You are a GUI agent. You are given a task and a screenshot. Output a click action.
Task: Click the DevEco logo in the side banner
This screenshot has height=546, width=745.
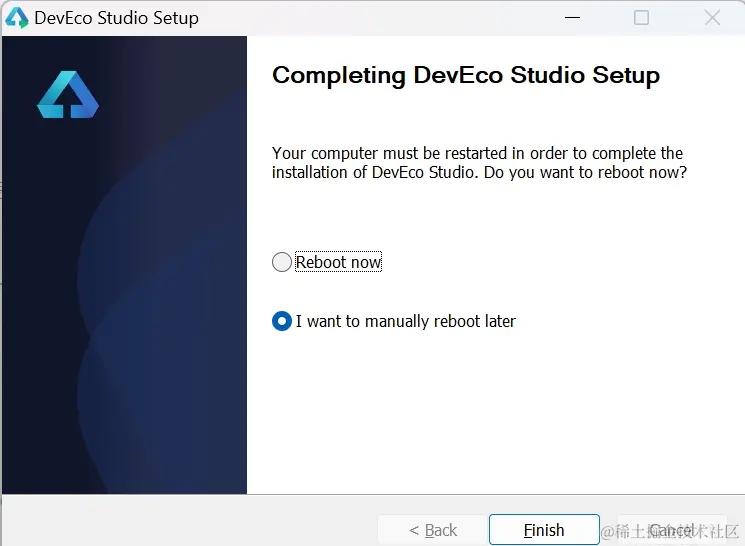pyautogui.click(x=68, y=95)
